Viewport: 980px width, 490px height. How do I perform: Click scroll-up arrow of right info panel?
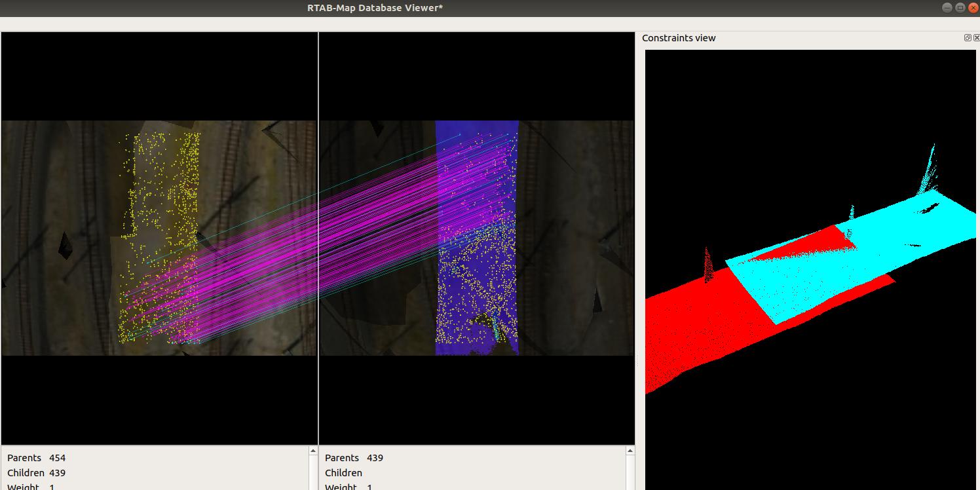(630, 451)
